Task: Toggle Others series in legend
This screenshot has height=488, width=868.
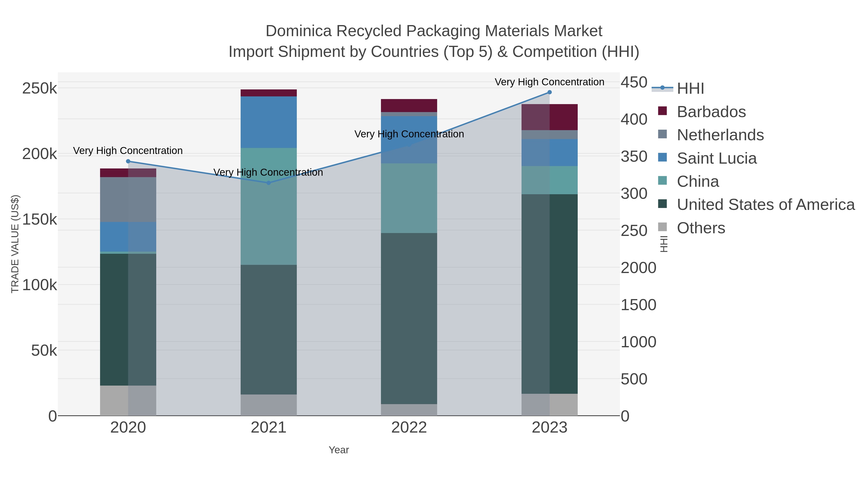Action: (692, 228)
